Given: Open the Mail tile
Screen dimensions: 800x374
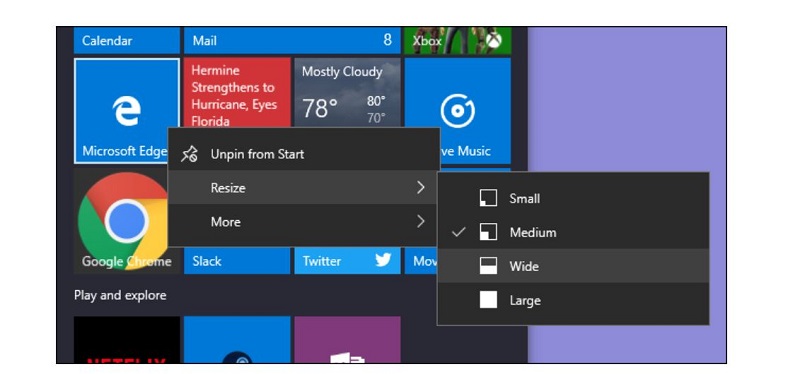Looking at the screenshot, I should pos(292,40).
